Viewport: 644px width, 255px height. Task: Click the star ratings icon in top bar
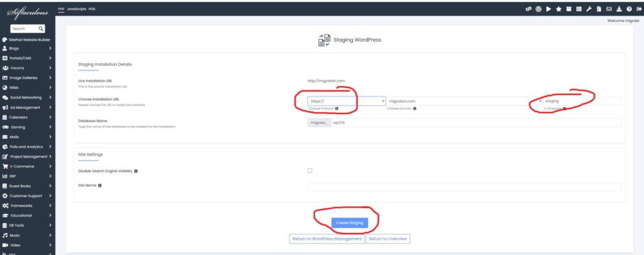tap(558, 9)
